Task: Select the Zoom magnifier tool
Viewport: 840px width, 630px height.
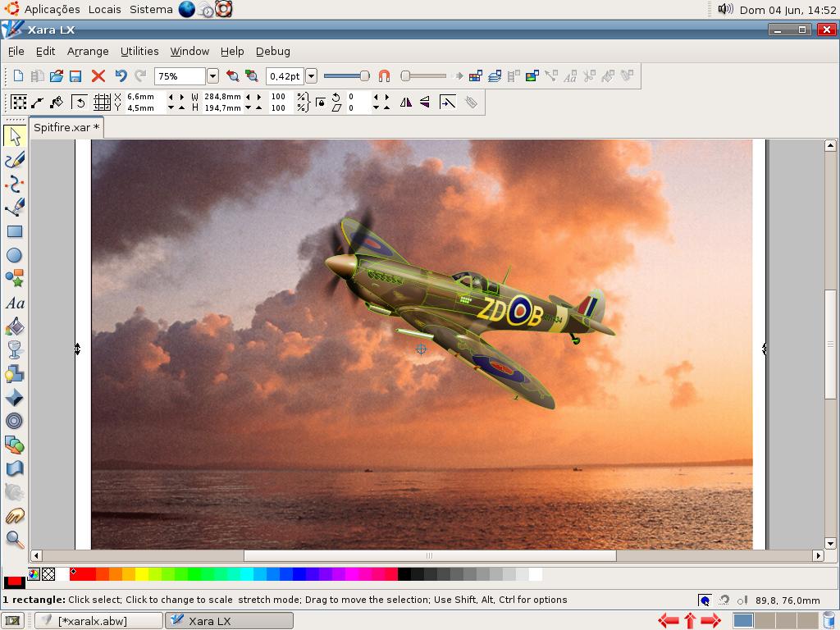Action: [15, 540]
